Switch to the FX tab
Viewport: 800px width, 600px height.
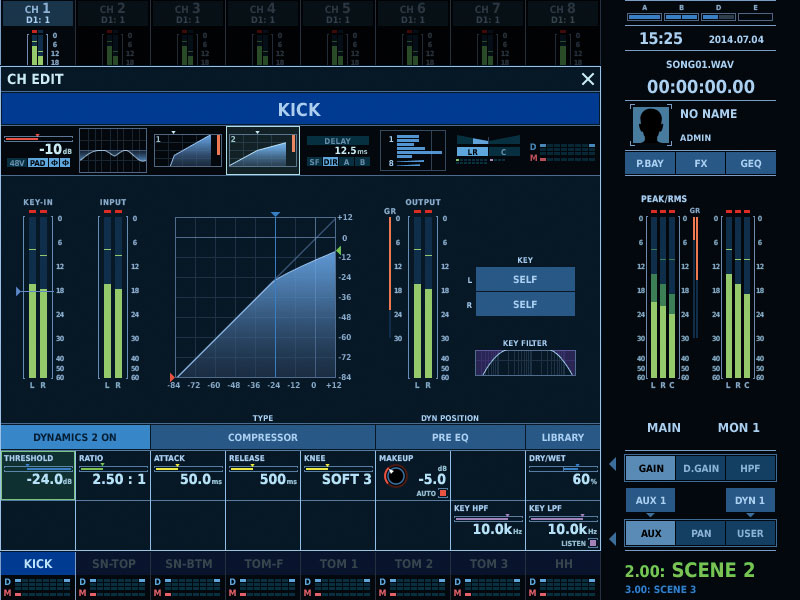(700, 163)
